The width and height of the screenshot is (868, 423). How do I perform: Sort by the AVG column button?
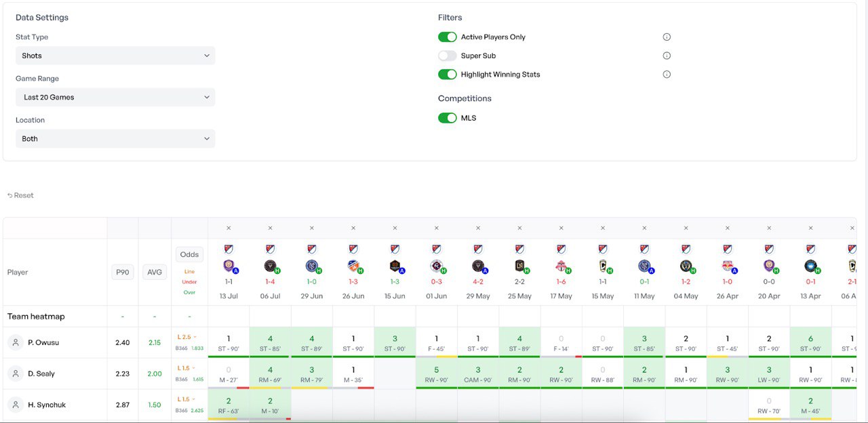tap(155, 272)
